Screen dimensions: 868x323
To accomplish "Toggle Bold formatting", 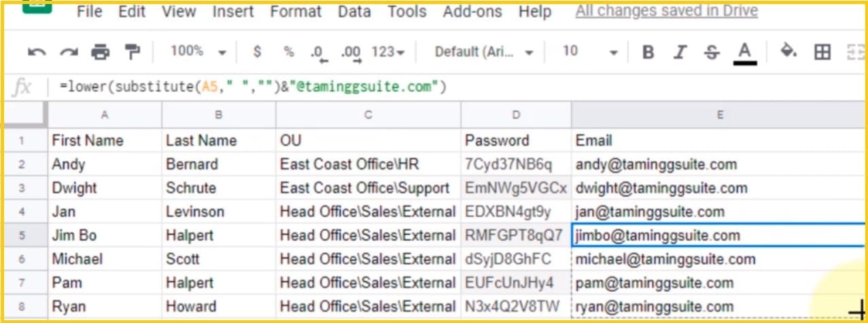I will pyautogui.click(x=648, y=52).
